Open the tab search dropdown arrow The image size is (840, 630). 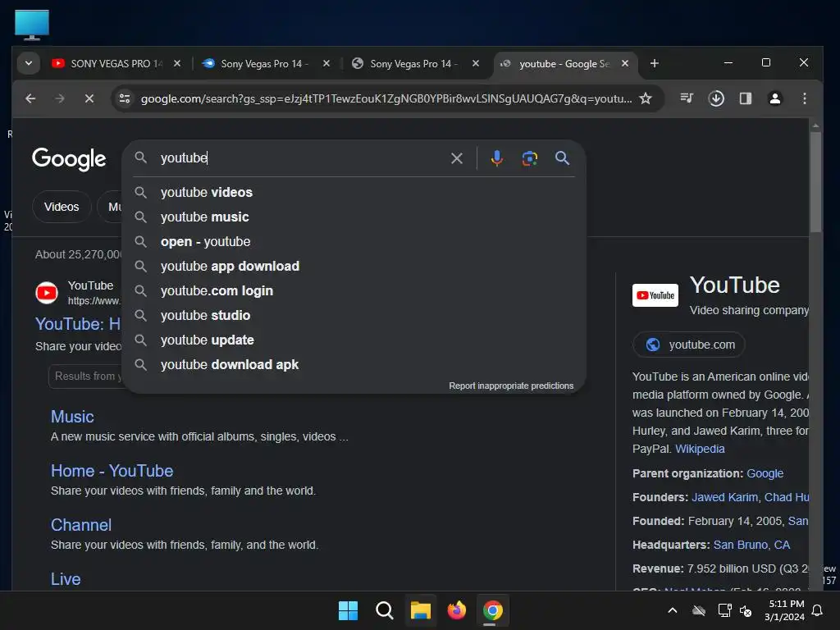pos(29,63)
